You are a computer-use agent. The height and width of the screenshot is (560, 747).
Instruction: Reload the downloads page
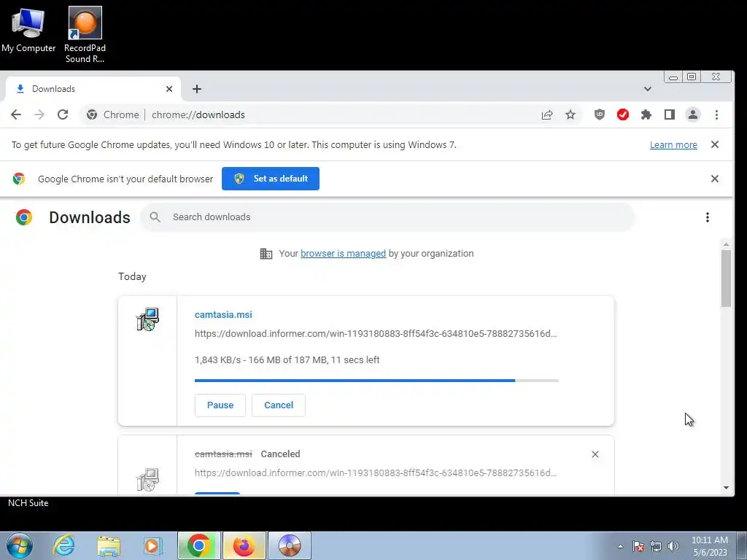click(63, 114)
